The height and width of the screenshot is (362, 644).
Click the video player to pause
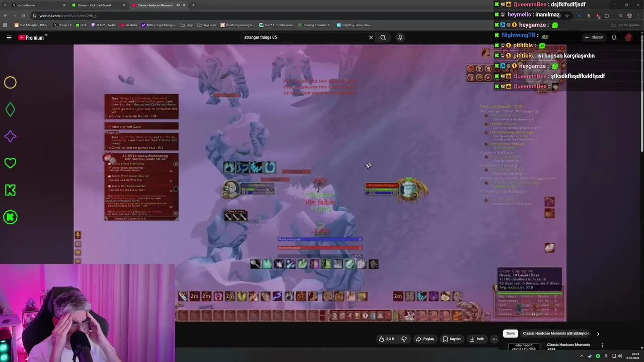coord(320,183)
